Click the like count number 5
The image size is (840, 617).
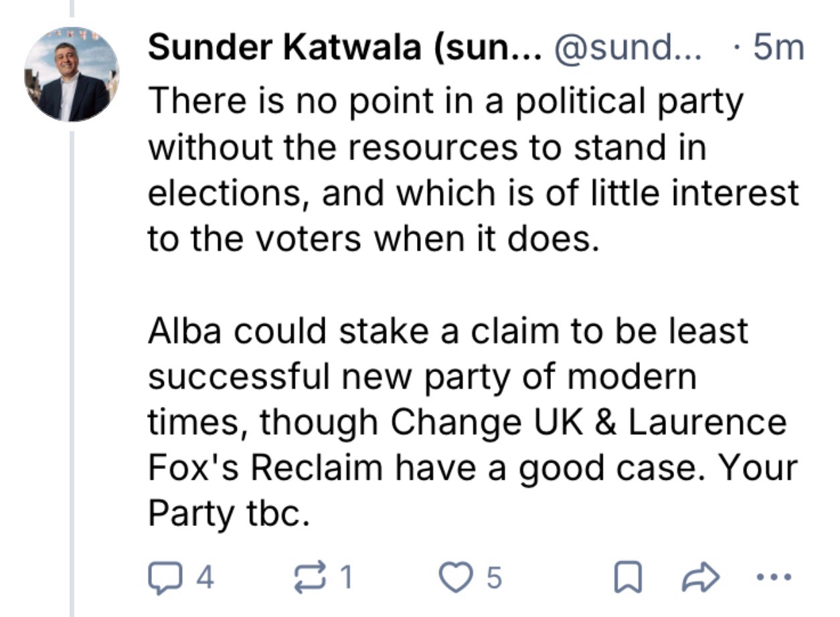pyautogui.click(x=493, y=578)
